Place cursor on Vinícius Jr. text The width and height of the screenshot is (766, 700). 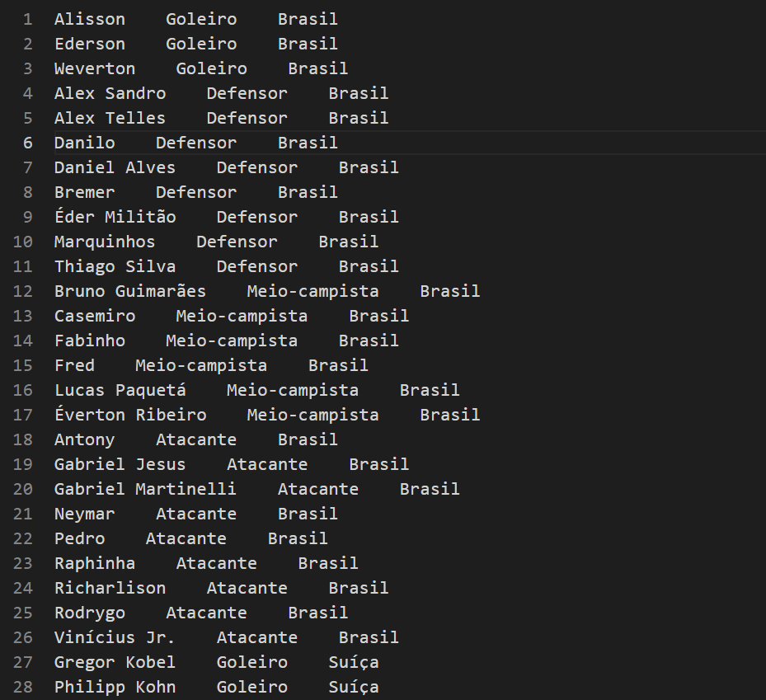pyautogui.click(x=115, y=637)
